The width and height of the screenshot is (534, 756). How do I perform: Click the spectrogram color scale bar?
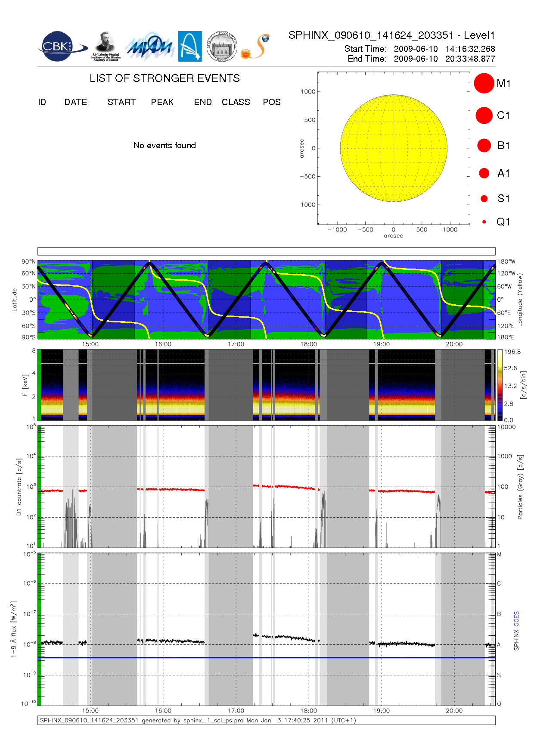500,385
